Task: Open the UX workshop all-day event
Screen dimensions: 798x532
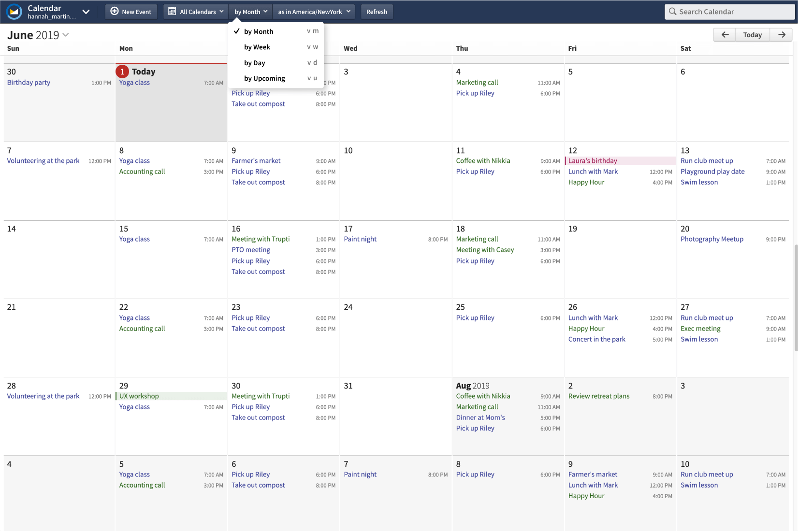Action: (171, 396)
